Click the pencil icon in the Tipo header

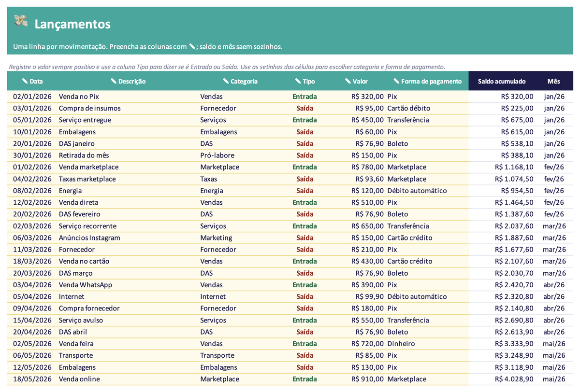click(x=298, y=81)
